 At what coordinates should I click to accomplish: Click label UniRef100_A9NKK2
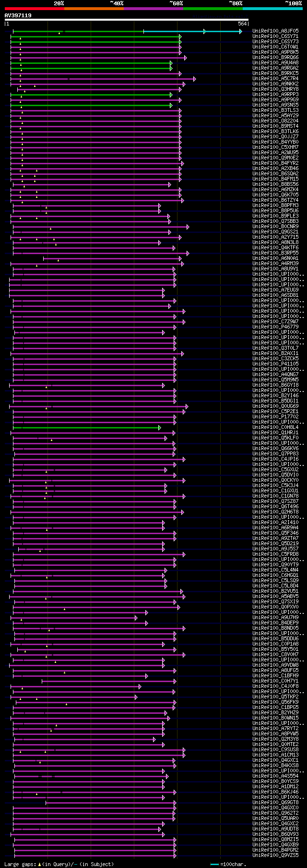click(275, 84)
